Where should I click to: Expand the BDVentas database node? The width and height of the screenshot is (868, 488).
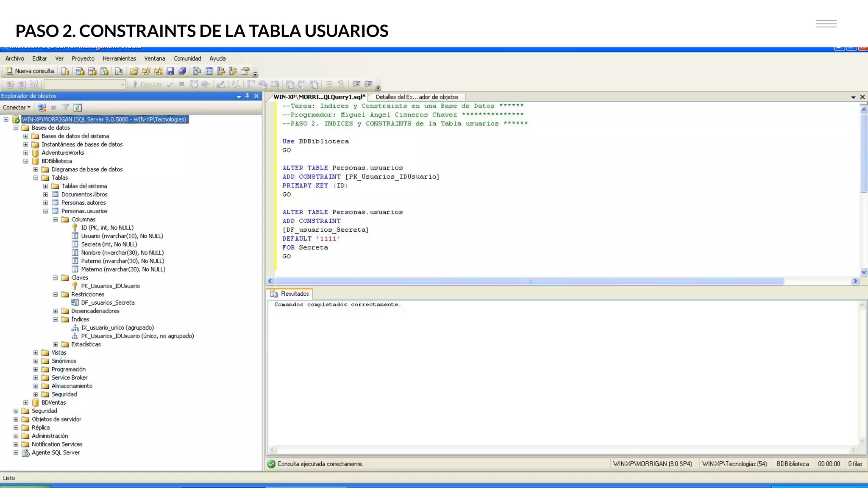(26, 403)
